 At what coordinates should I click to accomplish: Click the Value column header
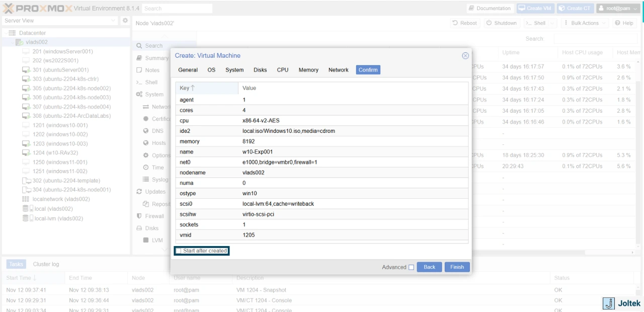click(353, 88)
